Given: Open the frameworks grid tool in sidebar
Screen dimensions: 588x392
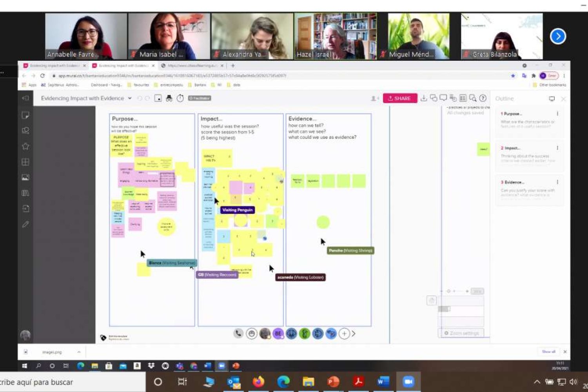Looking at the screenshot, I should [25, 162].
